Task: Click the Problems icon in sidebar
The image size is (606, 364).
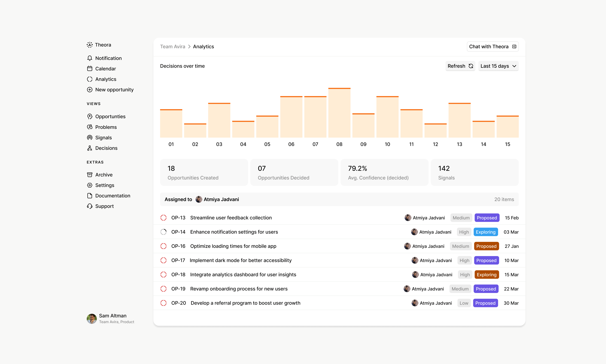Action: tap(90, 127)
